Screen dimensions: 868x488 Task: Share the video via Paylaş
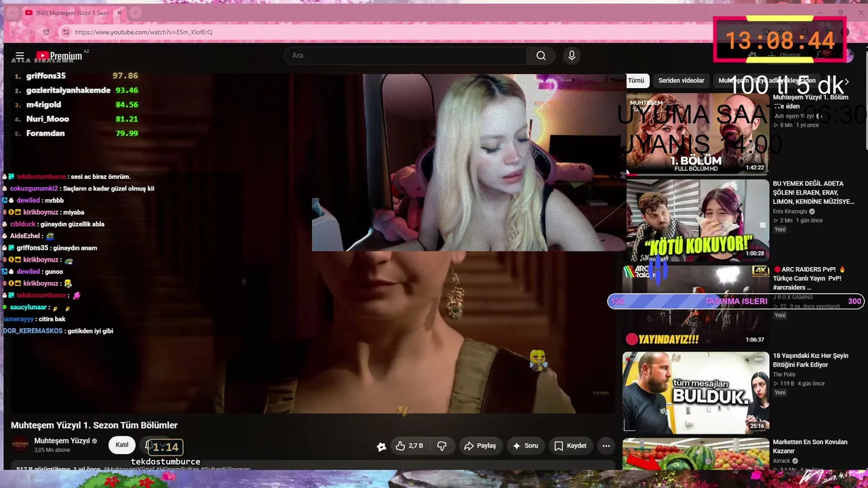[480, 446]
